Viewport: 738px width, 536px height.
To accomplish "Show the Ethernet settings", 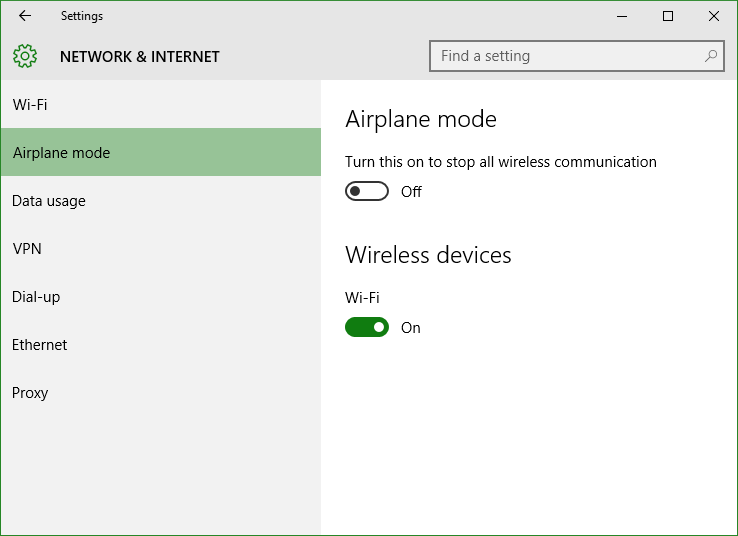I will (x=161, y=344).
